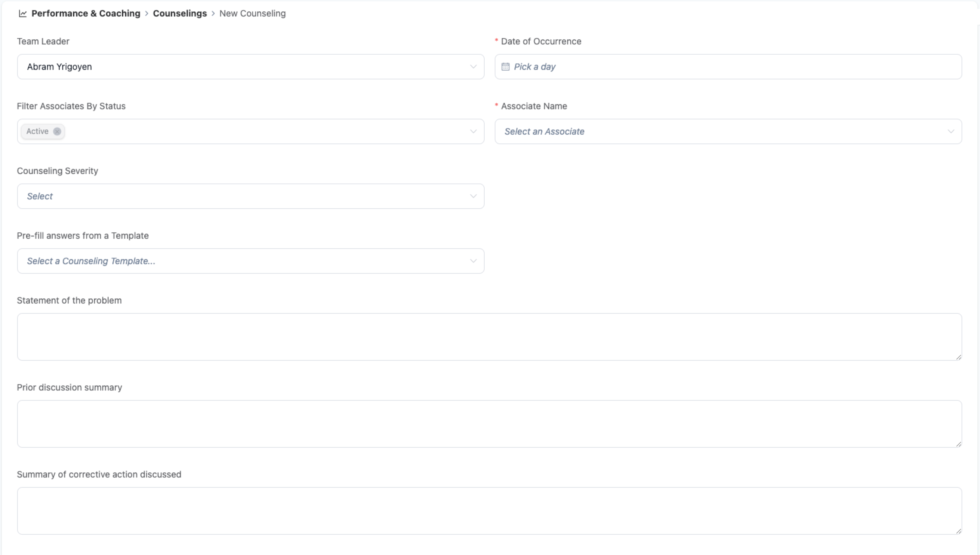Click the New Counseling breadcrumb text

point(252,14)
